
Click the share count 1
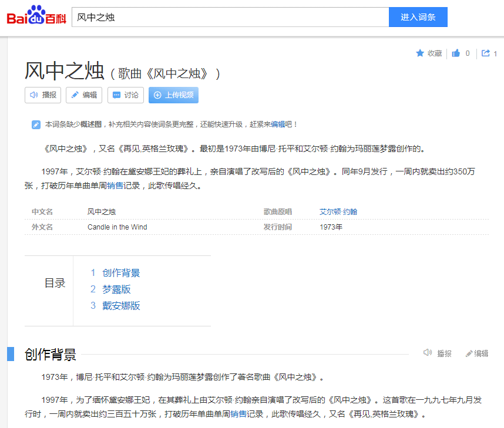coord(495,53)
